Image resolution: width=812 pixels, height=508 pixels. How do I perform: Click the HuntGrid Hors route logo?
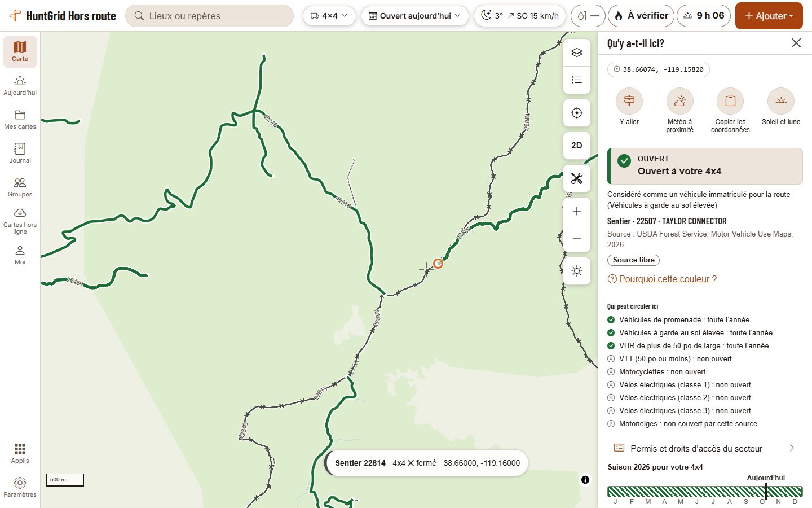63,16
